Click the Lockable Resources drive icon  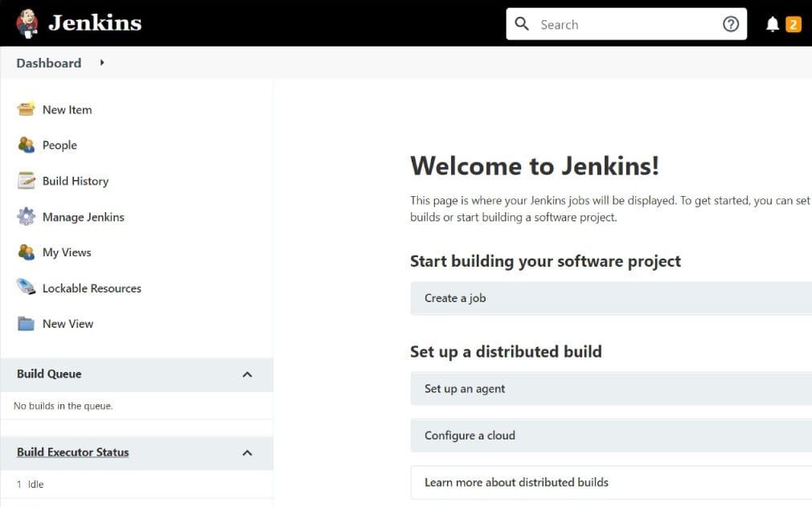click(x=27, y=288)
